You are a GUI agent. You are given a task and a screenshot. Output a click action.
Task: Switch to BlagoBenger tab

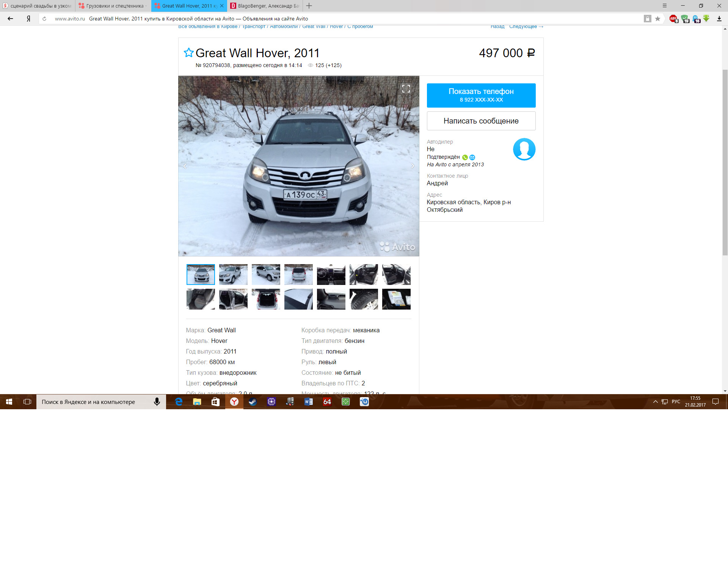tap(265, 6)
